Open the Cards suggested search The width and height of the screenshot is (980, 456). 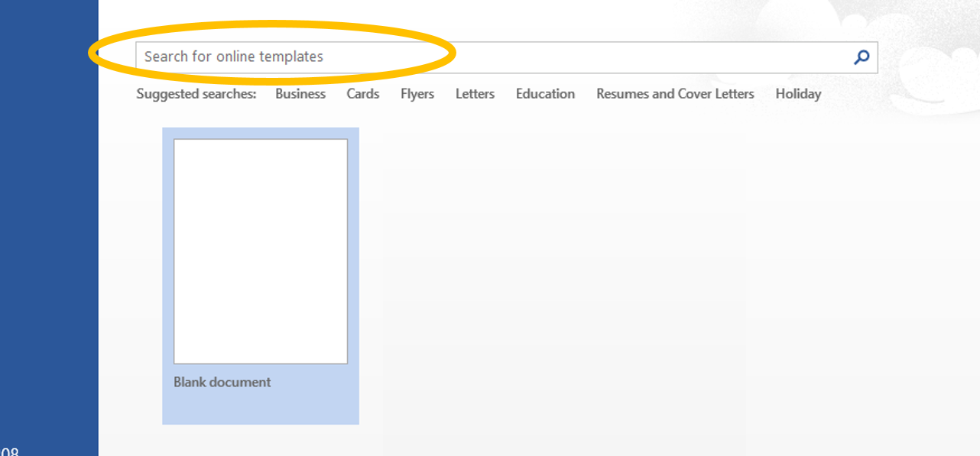tap(363, 94)
